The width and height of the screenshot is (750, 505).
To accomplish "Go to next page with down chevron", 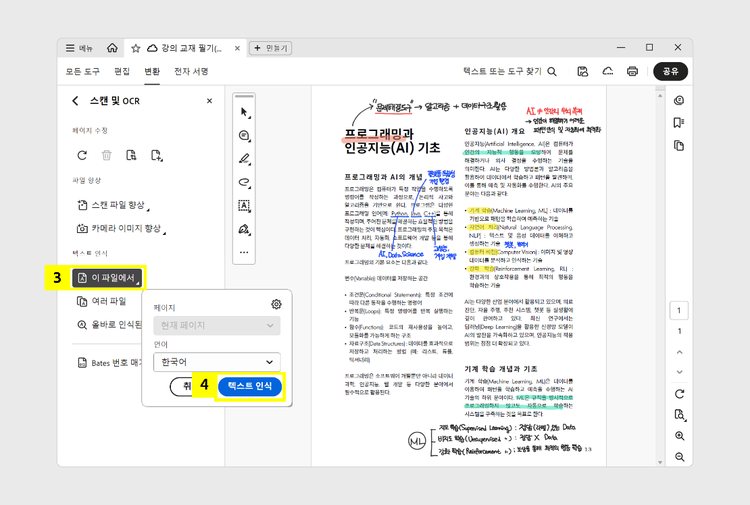I will click(679, 372).
